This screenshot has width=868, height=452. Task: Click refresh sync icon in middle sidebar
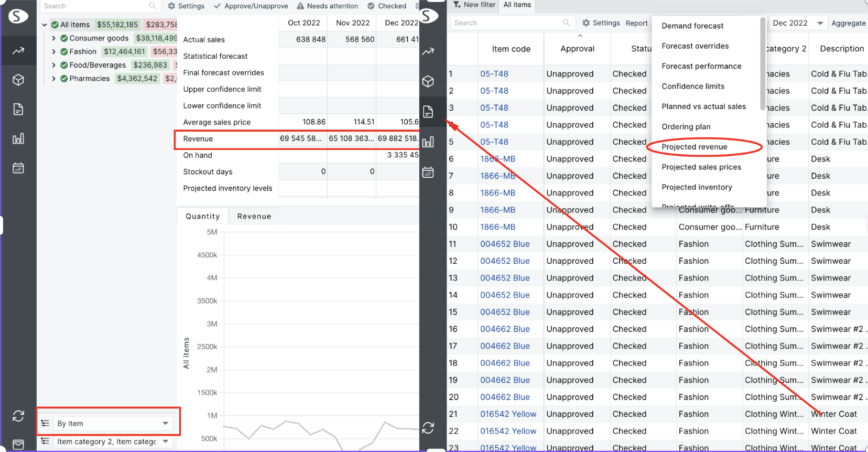428,428
